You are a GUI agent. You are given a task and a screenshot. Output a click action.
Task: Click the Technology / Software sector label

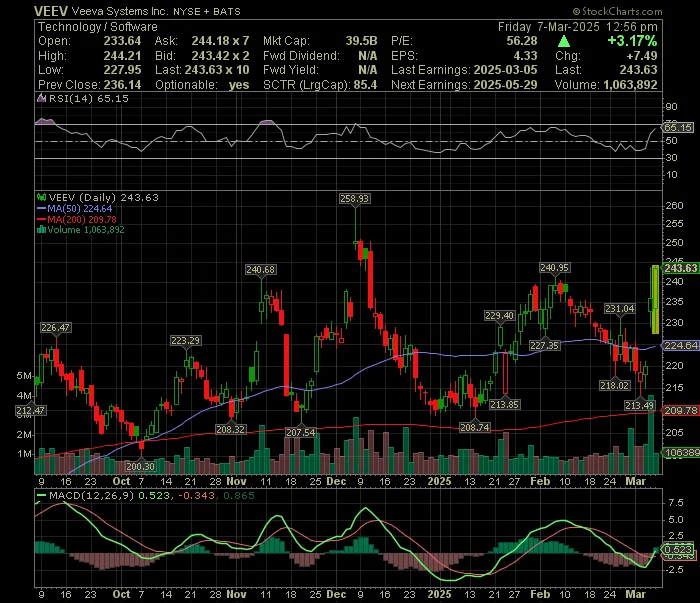98,27
